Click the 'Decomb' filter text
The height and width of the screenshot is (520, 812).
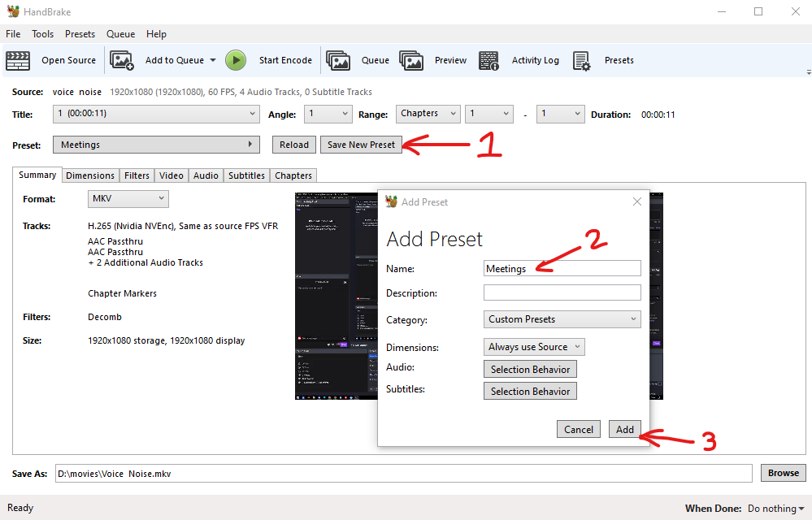pos(105,317)
